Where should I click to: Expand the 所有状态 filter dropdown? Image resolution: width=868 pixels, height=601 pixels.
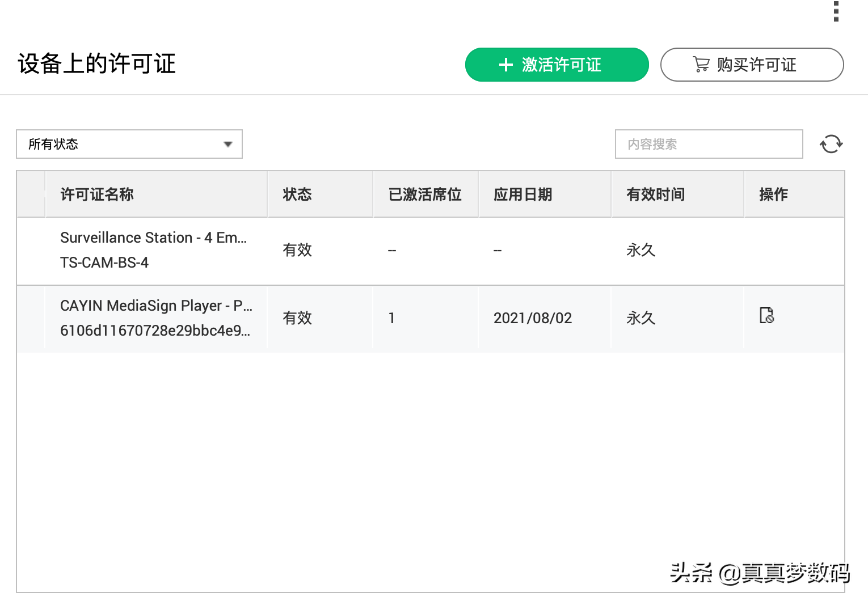pyautogui.click(x=129, y=144)
